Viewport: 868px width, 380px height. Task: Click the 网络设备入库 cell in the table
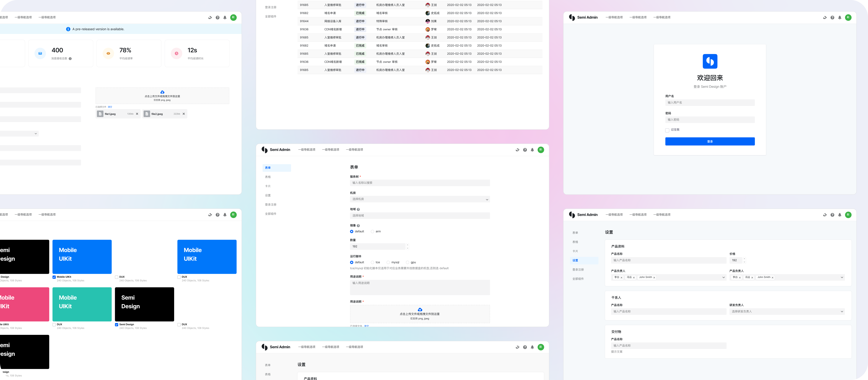coord(333,21)
